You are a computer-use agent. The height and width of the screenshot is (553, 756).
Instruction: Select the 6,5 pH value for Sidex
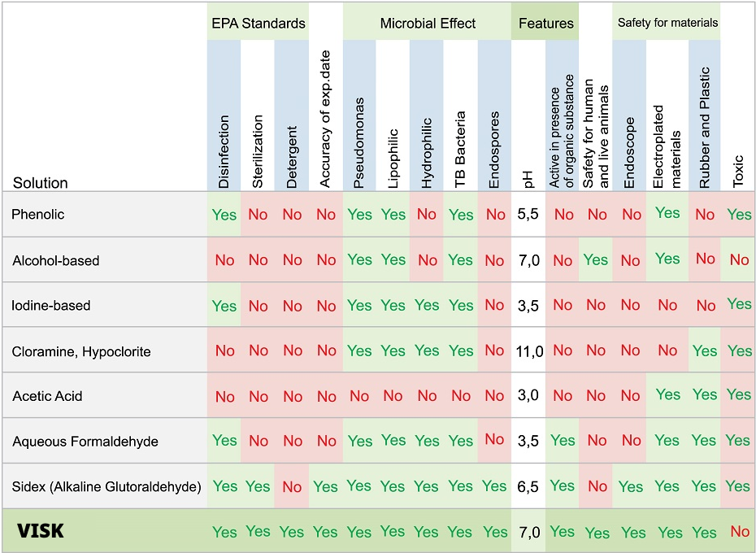coord(528,487)
